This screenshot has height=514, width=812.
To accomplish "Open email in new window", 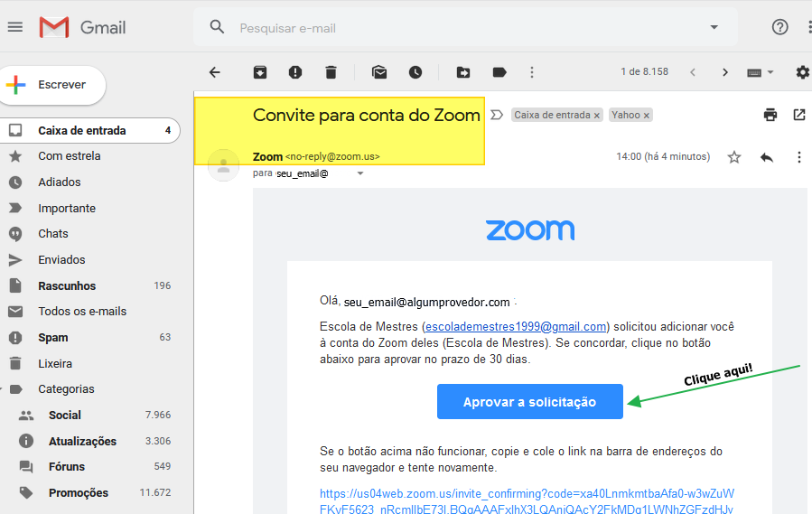I will tap(799, 115).
